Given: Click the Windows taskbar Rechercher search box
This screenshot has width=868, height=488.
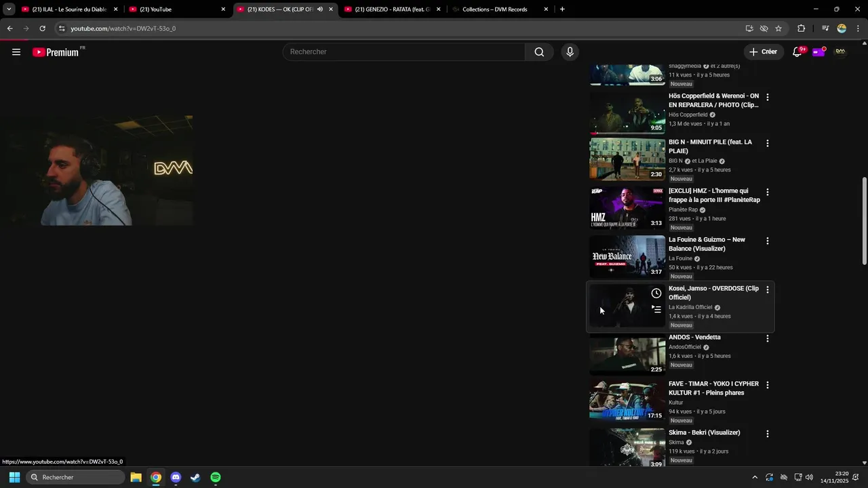Looking at the screenshot, I should coord(76,477).
